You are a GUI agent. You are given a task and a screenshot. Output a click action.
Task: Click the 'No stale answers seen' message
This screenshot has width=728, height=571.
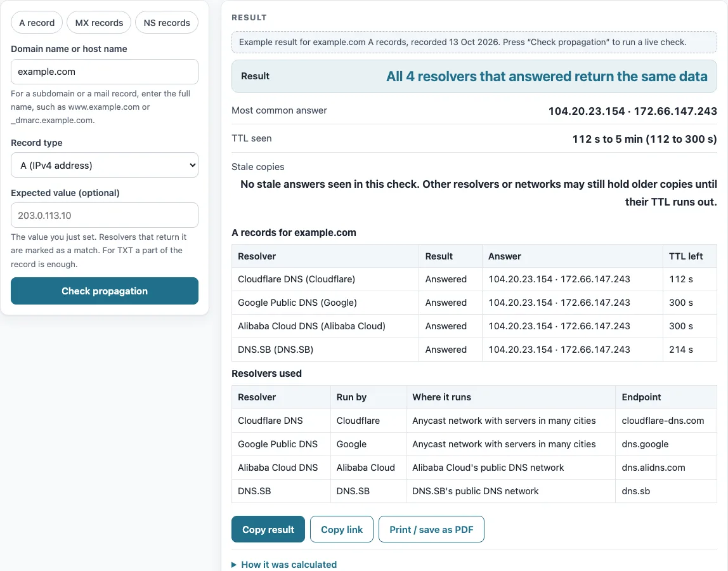[479, 193]
